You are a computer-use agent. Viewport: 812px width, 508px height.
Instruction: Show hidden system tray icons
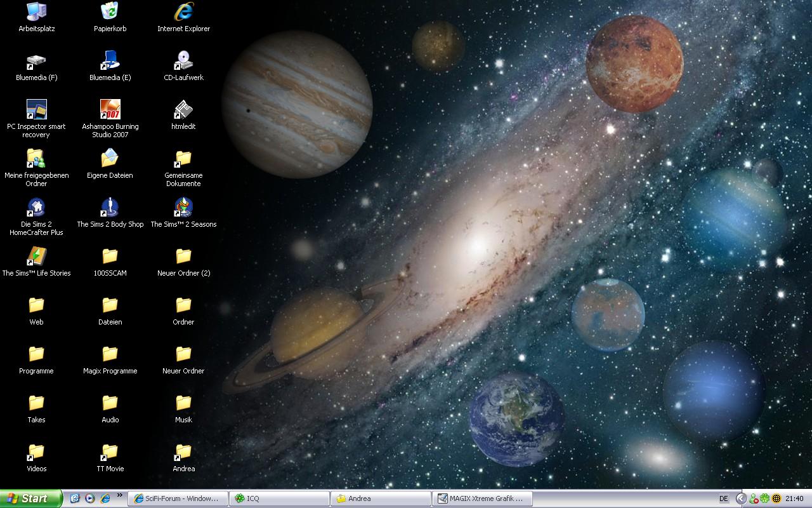(741, 498)
